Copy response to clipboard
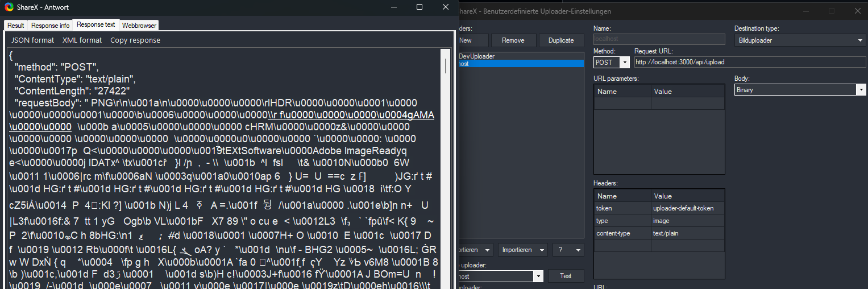Screen dimensions: 868x289 pyautogui.click(x=135, y=40)
